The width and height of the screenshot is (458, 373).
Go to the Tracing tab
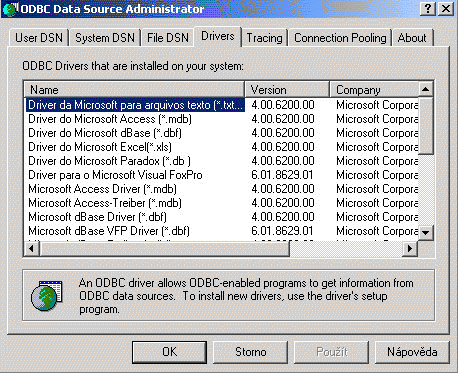[264, 38]
